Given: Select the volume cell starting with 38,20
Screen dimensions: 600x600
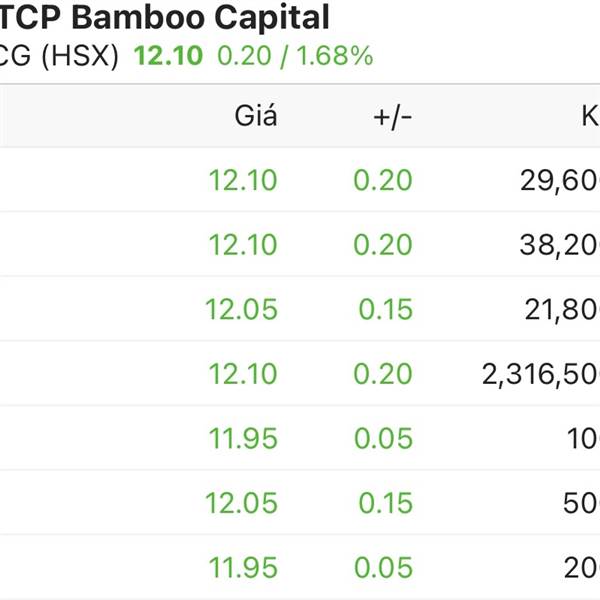Looking at the screenshot, I should click(560, 245).
